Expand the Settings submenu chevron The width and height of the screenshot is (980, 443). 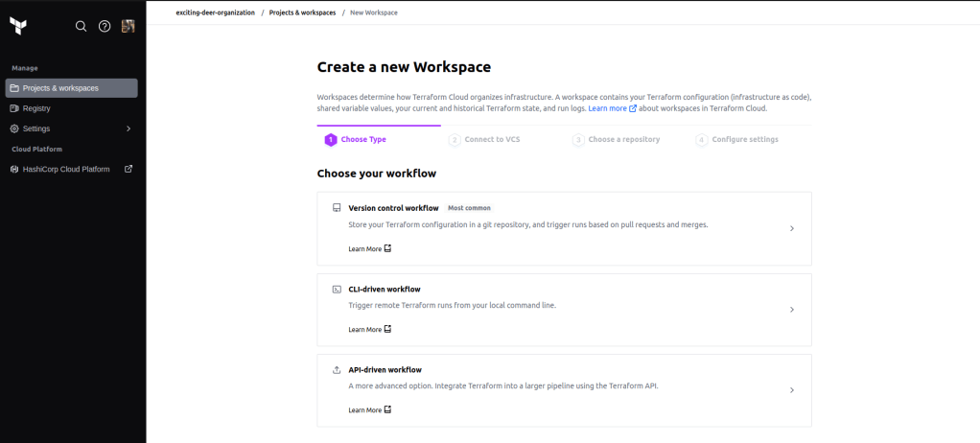click(128, 128)
